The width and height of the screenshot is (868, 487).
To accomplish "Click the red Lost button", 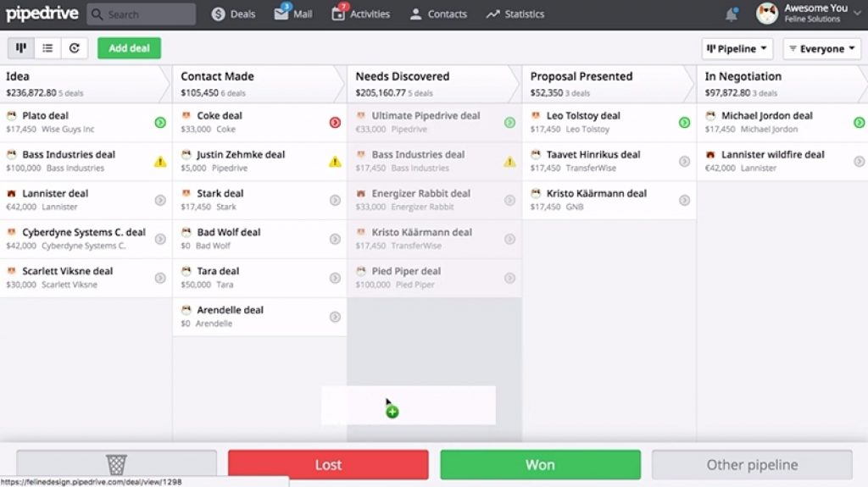I will [328, 465].
